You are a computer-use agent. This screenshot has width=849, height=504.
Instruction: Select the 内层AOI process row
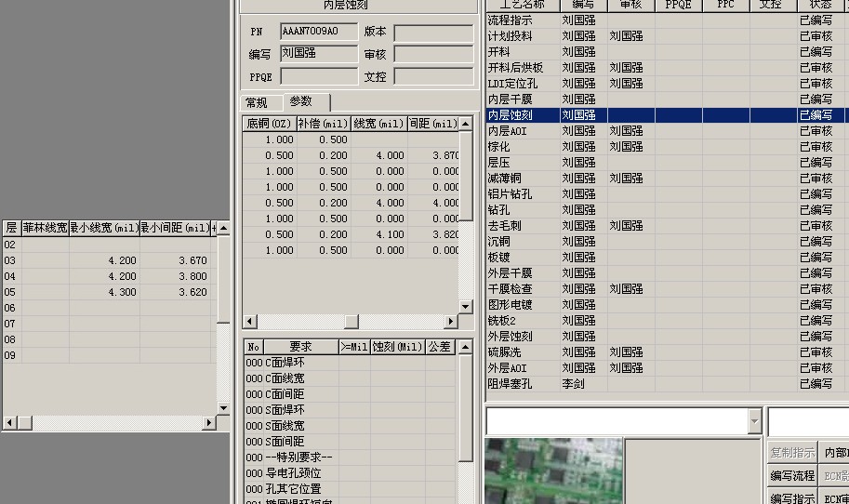668,131
